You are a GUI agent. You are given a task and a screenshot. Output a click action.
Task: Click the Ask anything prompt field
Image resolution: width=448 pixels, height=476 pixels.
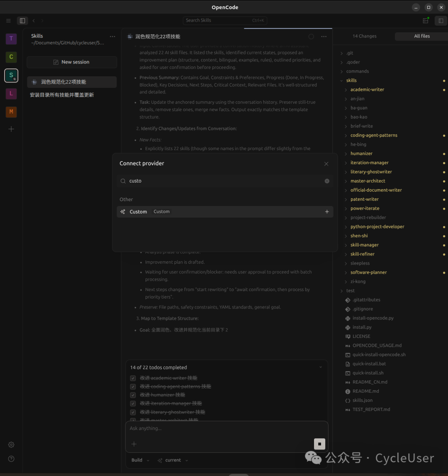click(x=226, y=428)
